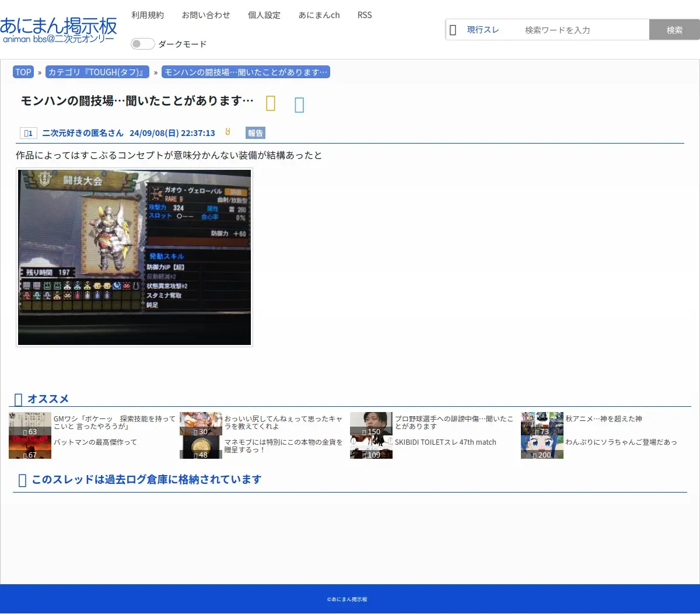Open SKIBIDI TOILETスレ 47th match thread
Viewport: 700px width, 614px height.
click(446, 442)
